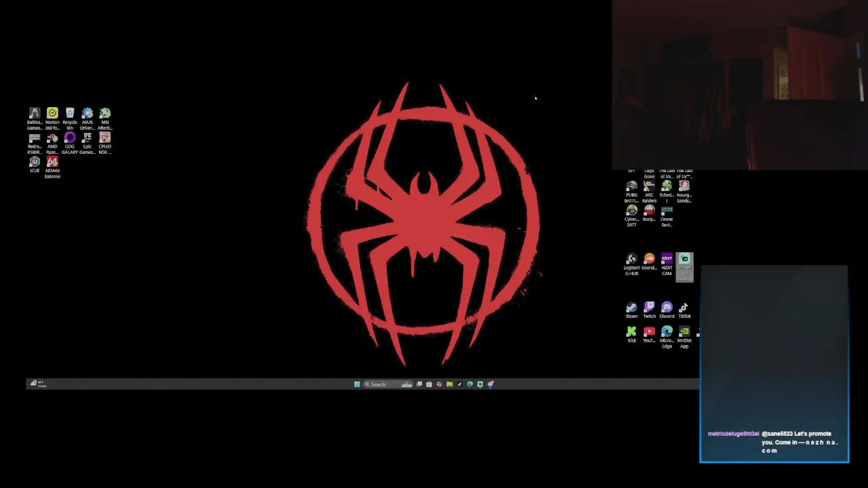The height and width of the screenshot is (488, 868).
Task: Open the Recycle Bin
Action: [x=70, y=118]
